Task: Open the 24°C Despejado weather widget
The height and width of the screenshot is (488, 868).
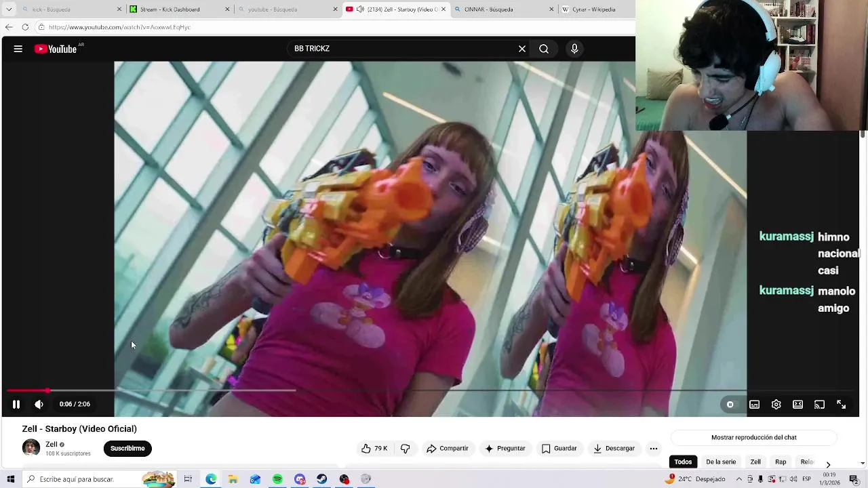Action: 695,479
